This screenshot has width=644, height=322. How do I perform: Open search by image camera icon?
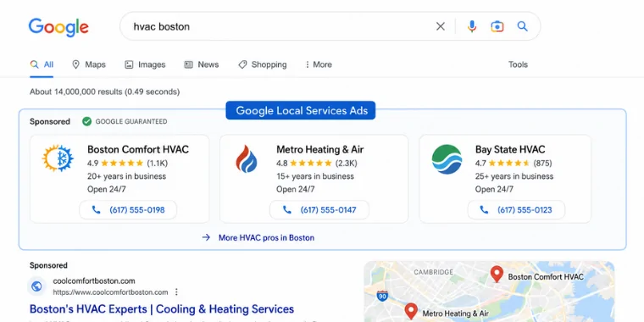(x=497, y=26)
